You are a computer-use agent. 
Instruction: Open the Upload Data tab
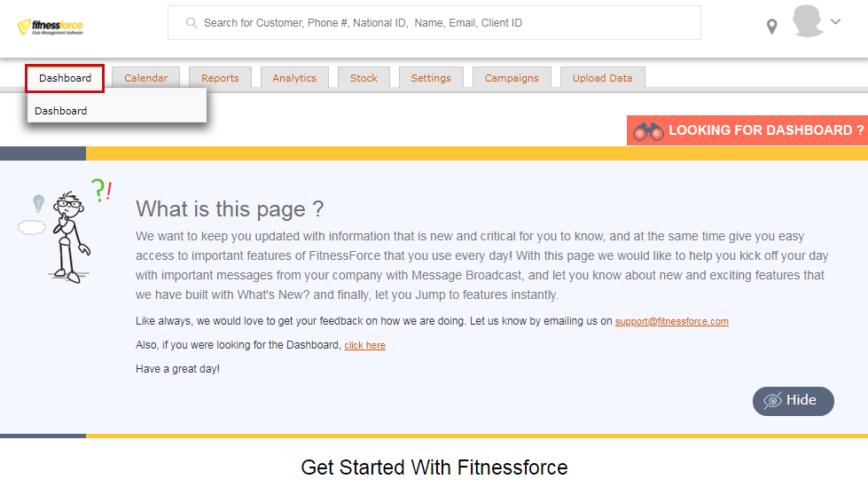coord(602,78)
